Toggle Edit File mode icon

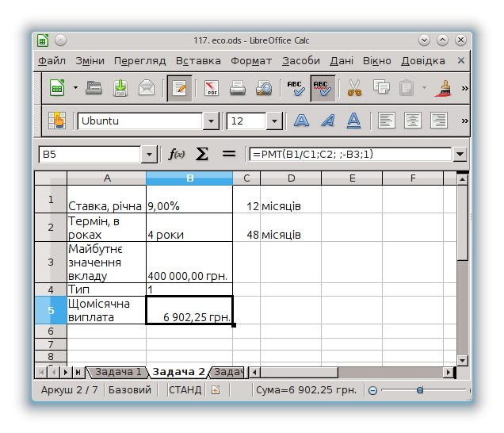(x=179, y=88)
